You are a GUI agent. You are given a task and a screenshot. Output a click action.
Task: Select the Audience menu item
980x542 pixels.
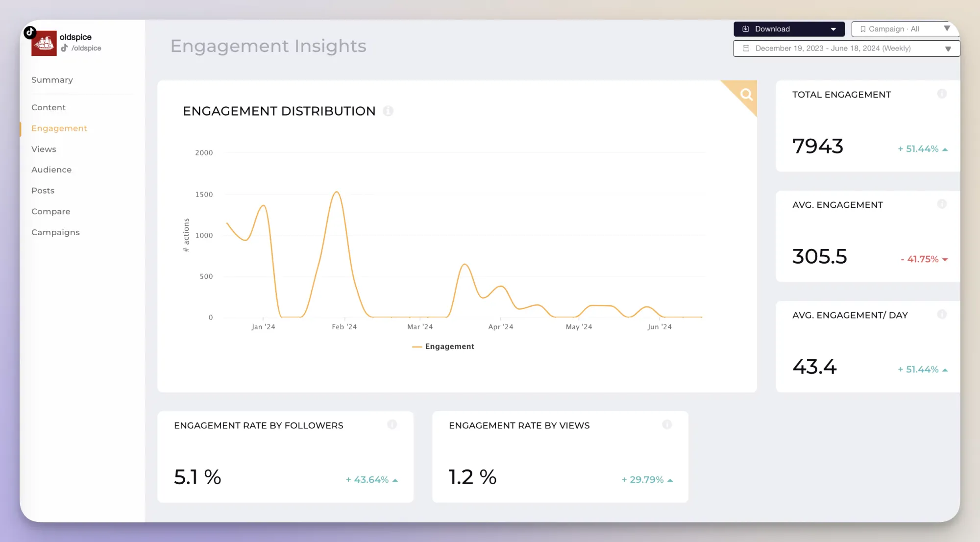[x=50, y=169]
